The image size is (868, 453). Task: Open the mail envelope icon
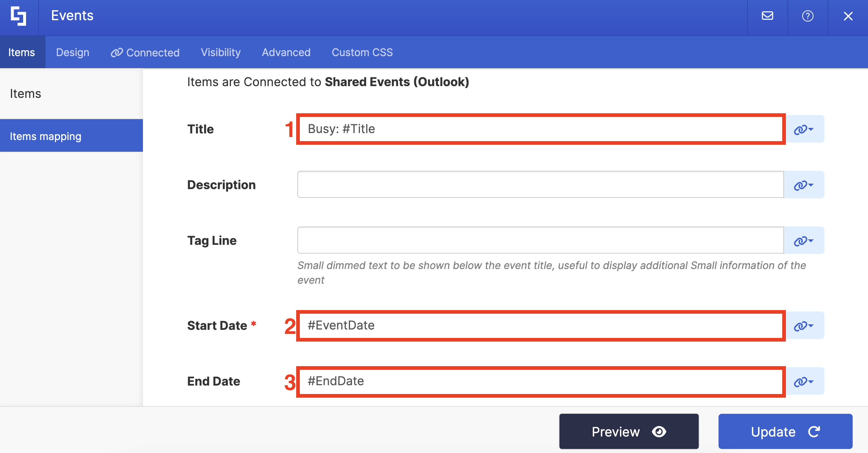pos(767,16)
